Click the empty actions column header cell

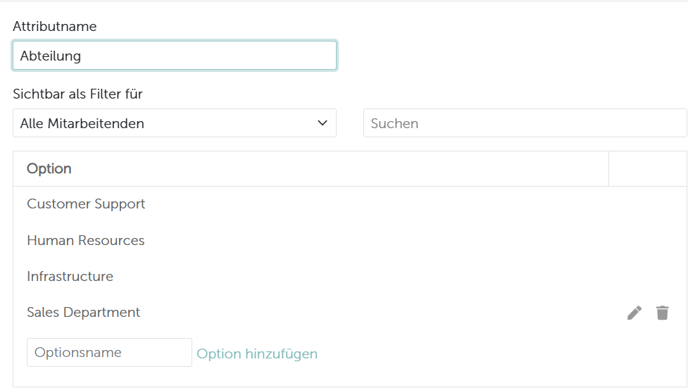click(x=648, y=169)
